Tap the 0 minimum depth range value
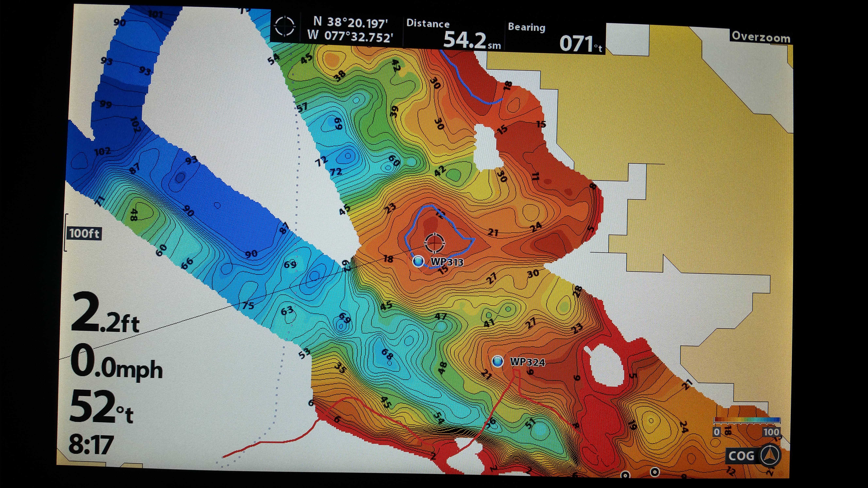 tap(716, 432)
